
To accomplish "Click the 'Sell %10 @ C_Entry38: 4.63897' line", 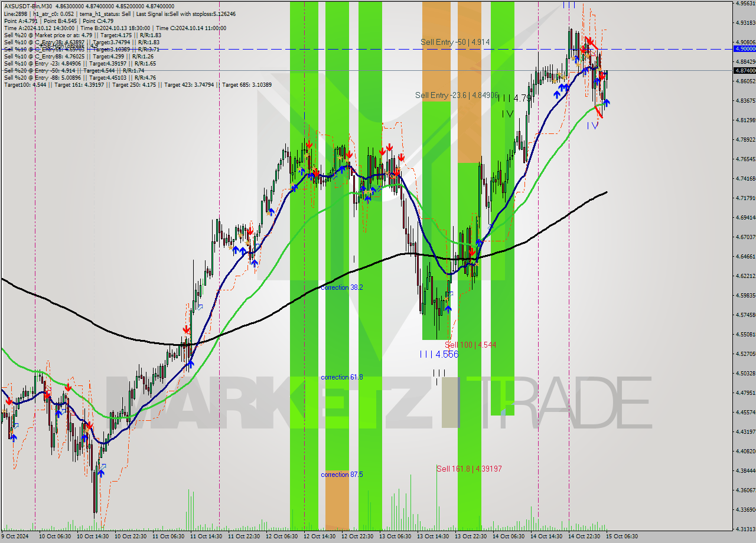I will (x=82, y=42).
